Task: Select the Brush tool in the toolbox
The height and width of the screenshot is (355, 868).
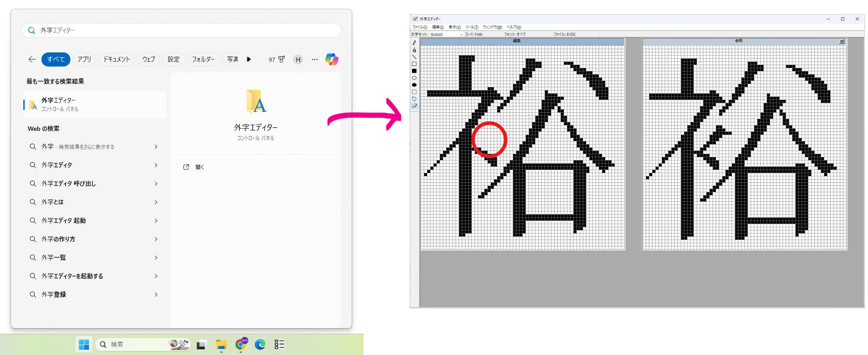Action: coord(414,50)
